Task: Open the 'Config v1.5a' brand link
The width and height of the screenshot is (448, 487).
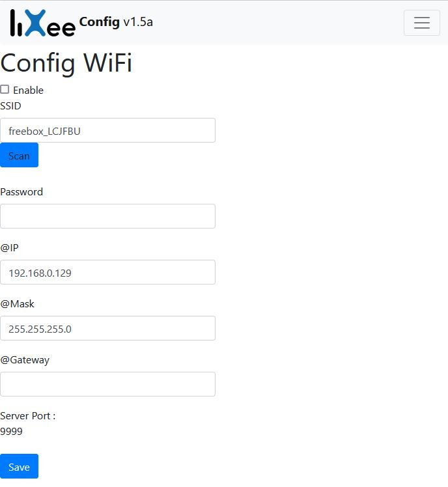Action: click(x=116, y=22)
